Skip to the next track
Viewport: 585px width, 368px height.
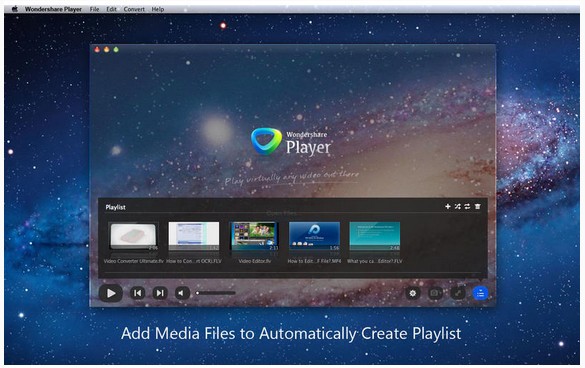pos(160,293)
